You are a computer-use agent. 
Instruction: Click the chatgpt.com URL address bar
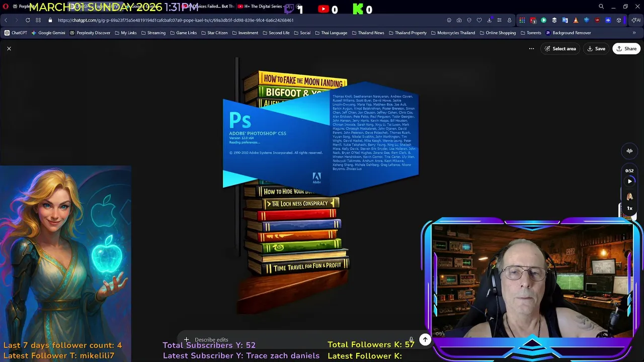[x=176, y=20]
